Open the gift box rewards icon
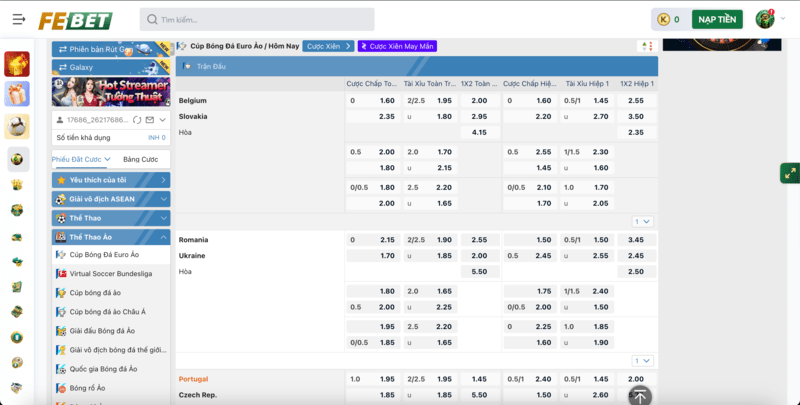This screenshot has width=800, height=405. 17,94
